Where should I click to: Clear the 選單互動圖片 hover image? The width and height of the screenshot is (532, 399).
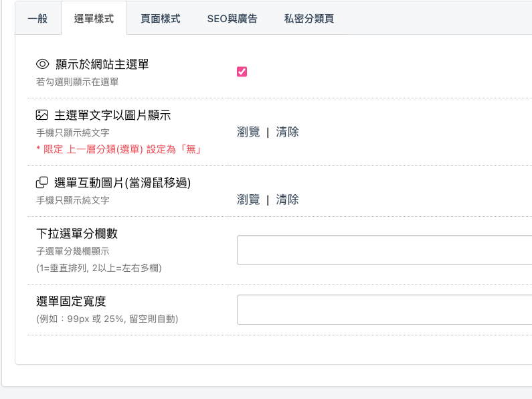click(287, 199)
